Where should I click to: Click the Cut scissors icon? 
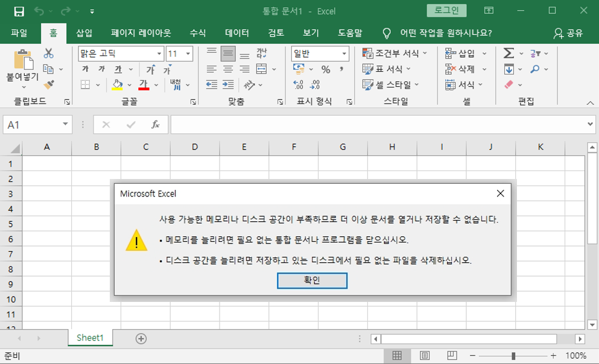tap(48, 53)
